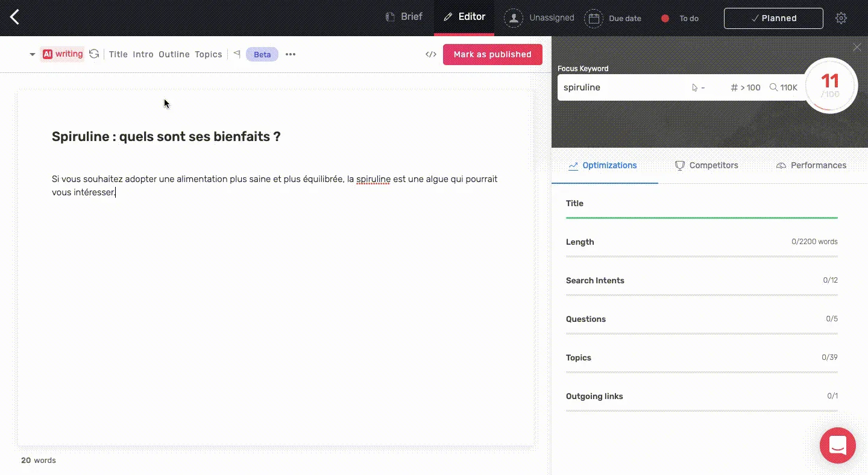This screenshot has width=868, height=475.
Task: Generate an Outline with AI
Action: click(174, 54)
